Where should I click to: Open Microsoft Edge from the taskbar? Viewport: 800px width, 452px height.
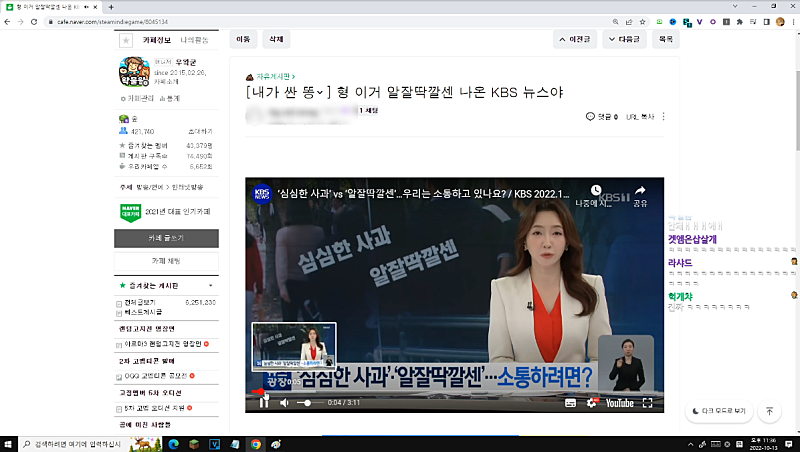click(x=173, y=444)
